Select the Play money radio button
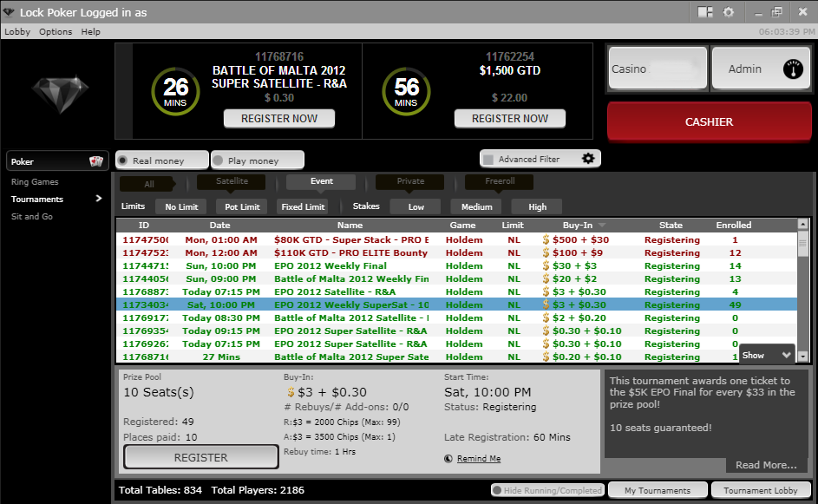This screenshot has width=818, height=504. pyautogui.click(x=218, y=160)
